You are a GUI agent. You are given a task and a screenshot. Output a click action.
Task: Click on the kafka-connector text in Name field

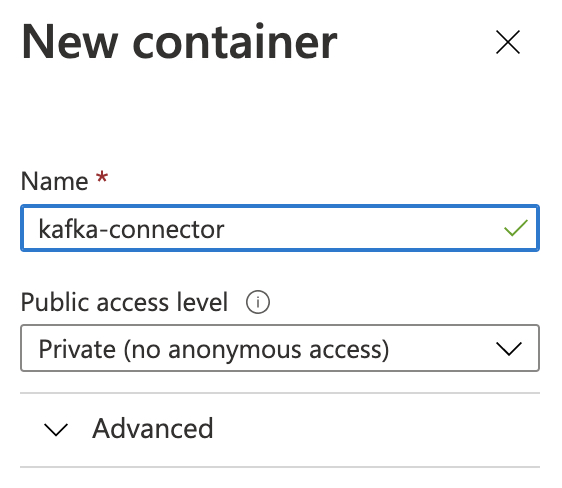(x=131, y=229)
